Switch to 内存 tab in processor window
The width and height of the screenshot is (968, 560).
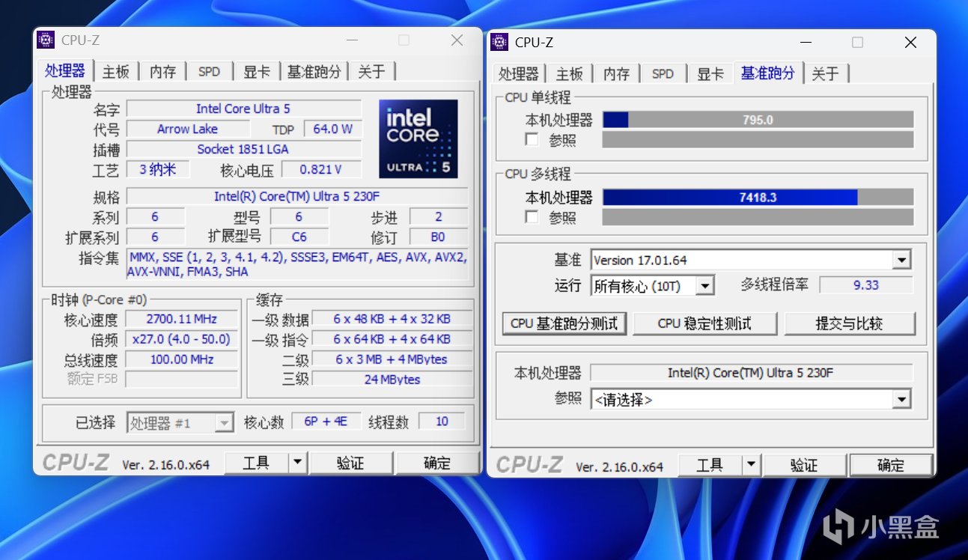[162, 71]
